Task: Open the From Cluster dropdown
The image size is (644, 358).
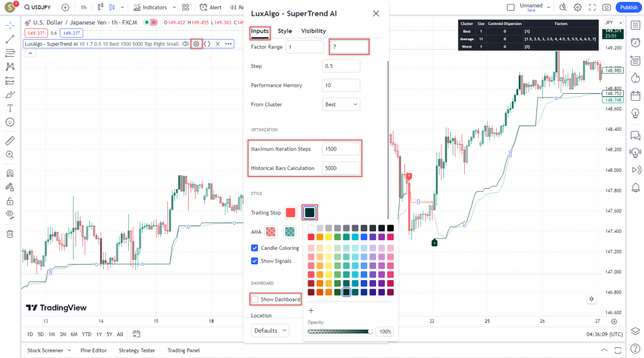Action: [341, 104]
